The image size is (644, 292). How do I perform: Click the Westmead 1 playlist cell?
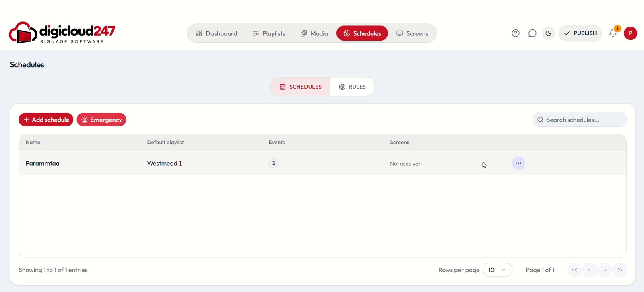[165, 163]
